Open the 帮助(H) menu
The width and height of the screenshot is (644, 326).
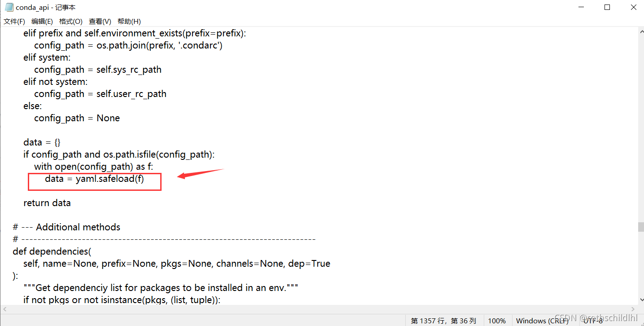click(129, 21)
